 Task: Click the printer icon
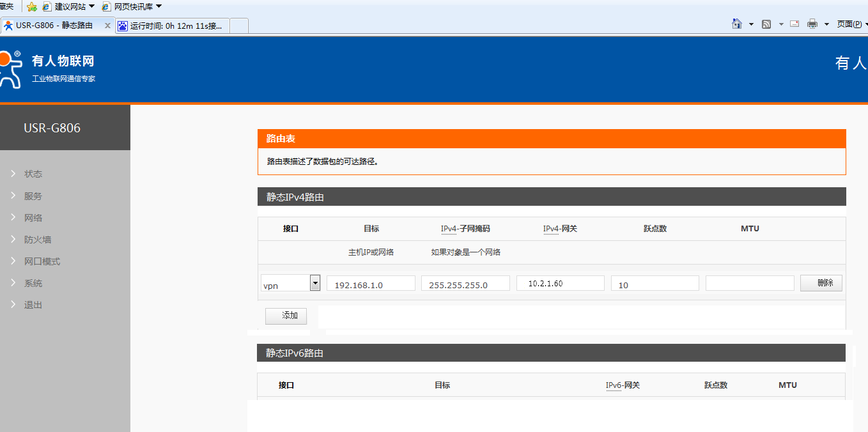coord(812,24)
